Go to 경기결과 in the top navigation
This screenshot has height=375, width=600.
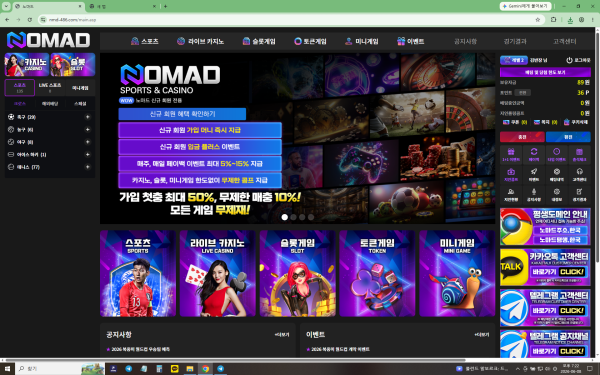pyautogui.click(x=515, y=41)
